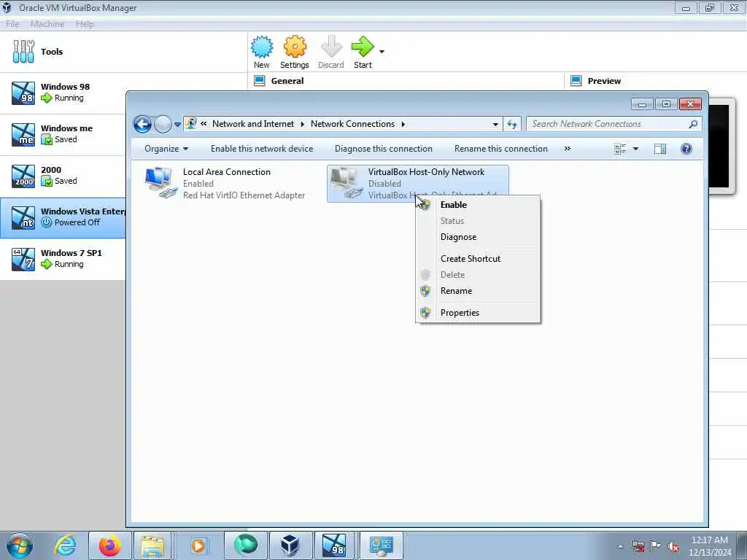Viewport: 747px width, 560px height.
Task: Open the File menu in VirtualBox Manager
Action: click(x=12, y=24)
